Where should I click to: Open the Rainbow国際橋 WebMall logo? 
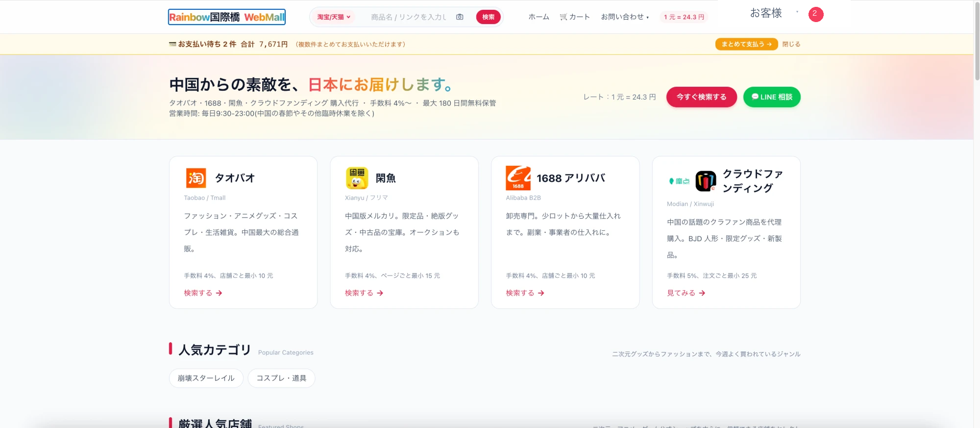click(x=226, y=17)
